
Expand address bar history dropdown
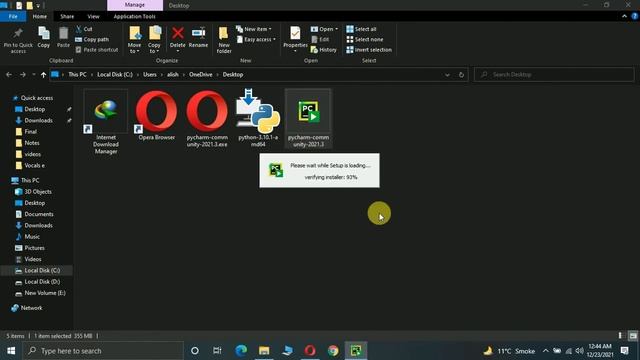click(x=447, y=75)
